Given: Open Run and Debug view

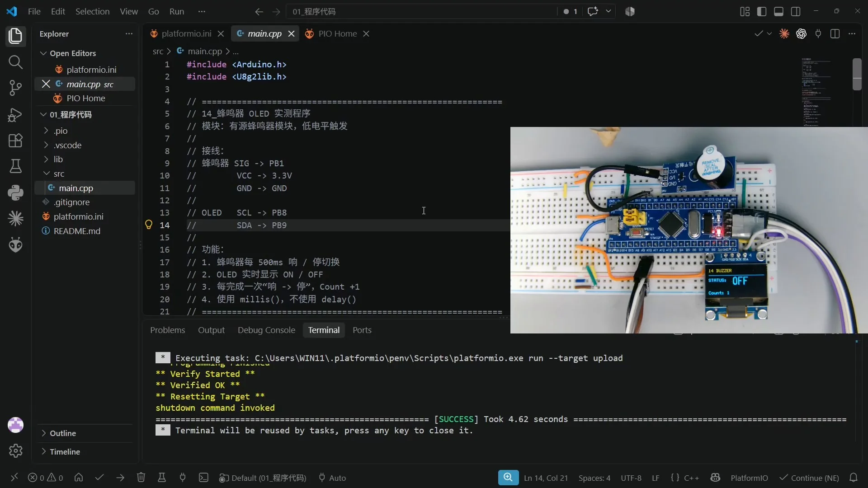Looking at the screenshot, I should click(x=15, y=115).
